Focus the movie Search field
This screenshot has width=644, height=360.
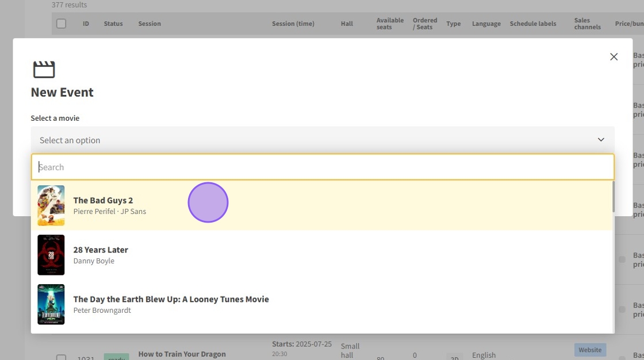(x=322, y=167)
